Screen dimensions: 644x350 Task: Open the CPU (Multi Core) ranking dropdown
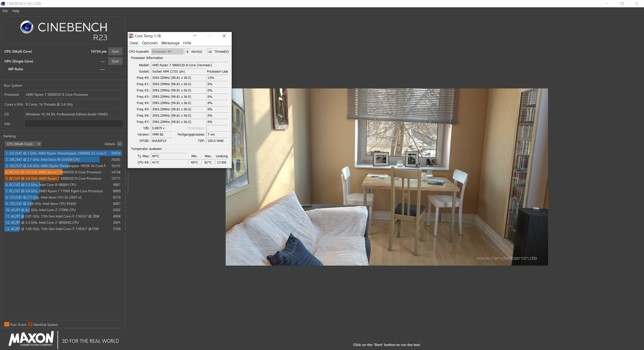[x=23, y=144]
